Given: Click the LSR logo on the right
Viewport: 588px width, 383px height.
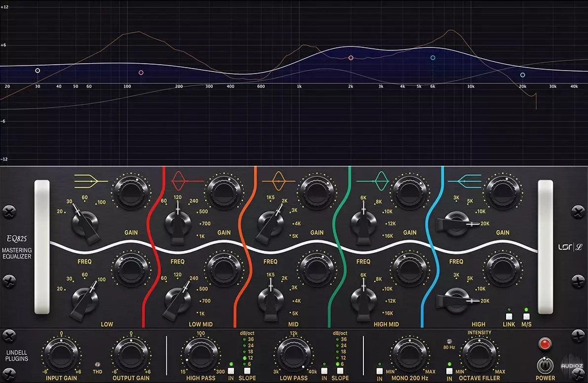Looking at the screenshot, I should click(x=570, y=247).
